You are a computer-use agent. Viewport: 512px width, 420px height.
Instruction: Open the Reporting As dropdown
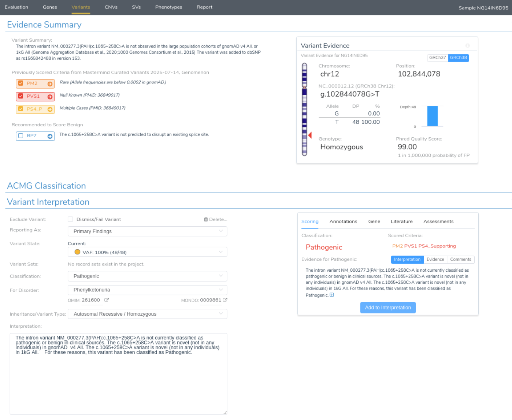(147, 231)
